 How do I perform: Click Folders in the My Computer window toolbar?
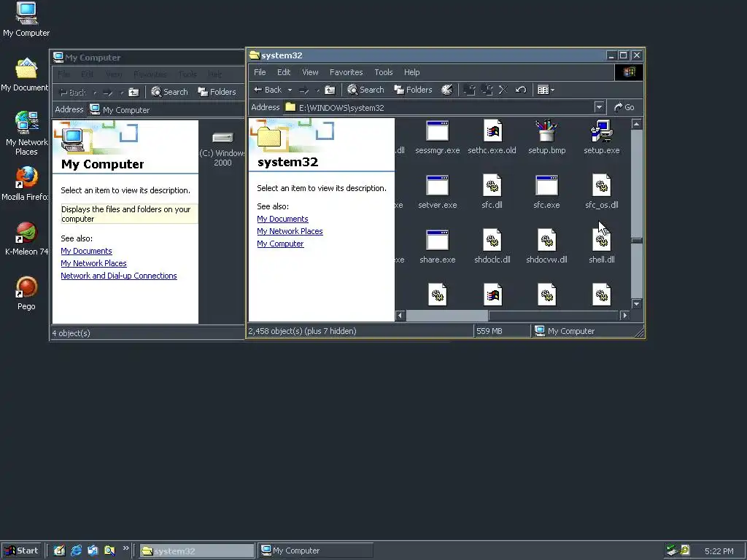(x=217, y=92)
